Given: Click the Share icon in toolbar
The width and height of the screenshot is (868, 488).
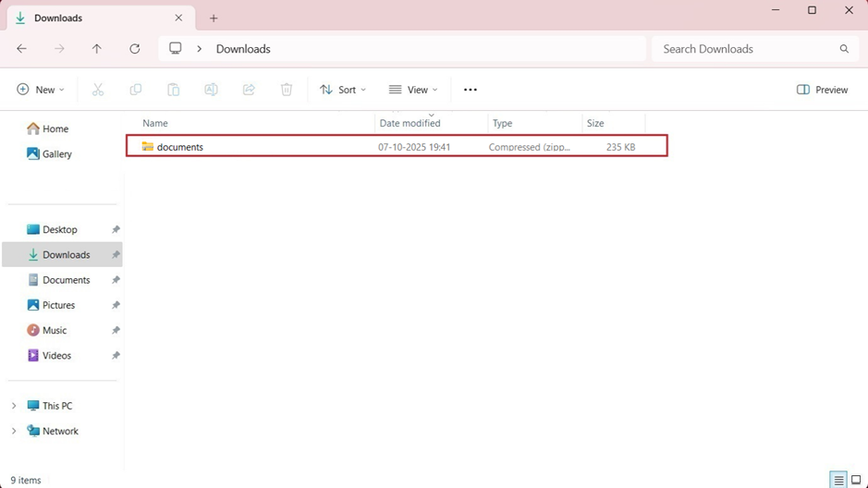Looking at the screenshot, I should click(x=249, y=90).
